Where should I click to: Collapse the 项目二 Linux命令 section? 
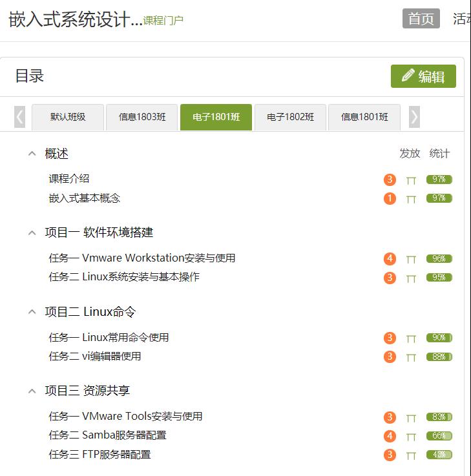pos(32,312)
